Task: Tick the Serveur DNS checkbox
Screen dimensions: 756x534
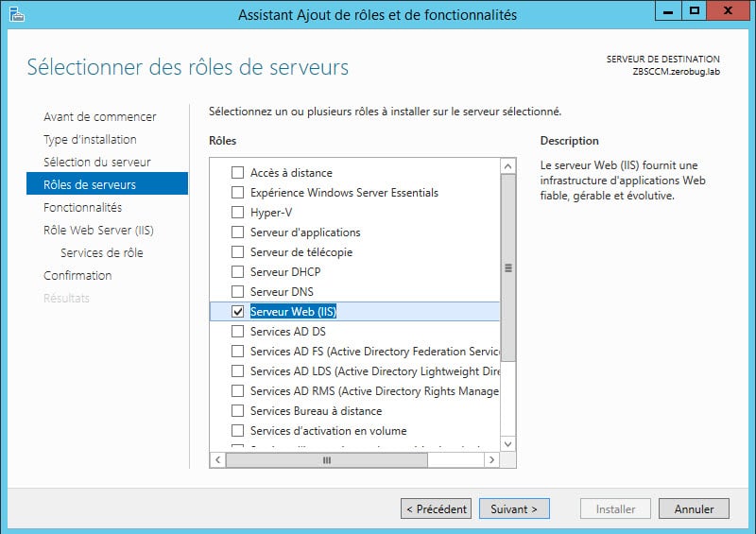Action: 238,291
